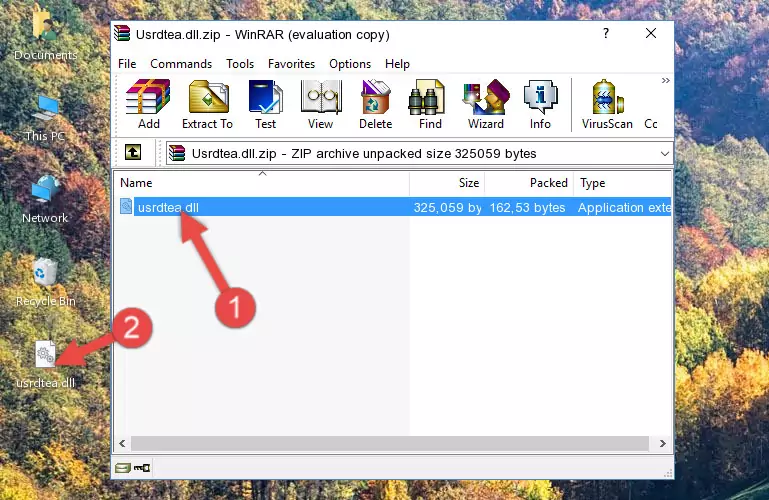Sort files by Type column
Image resolution: width=769 pixels, height=500 pixels.
[x=622, y=183]
